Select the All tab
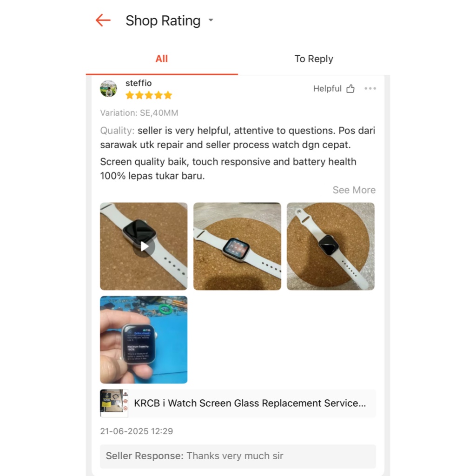476x476 pixels. point(161,59)
